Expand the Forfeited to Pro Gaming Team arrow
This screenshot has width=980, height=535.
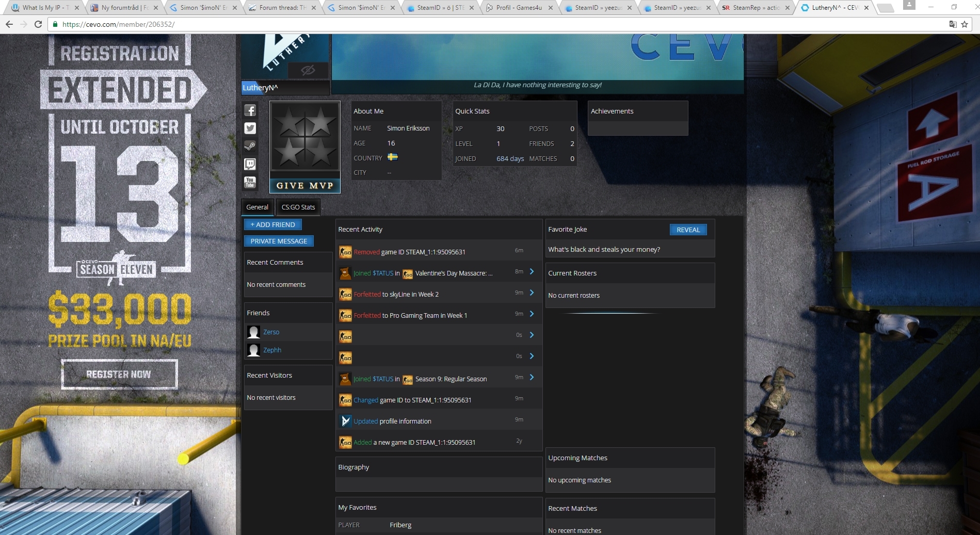click(x=532, y=314)
